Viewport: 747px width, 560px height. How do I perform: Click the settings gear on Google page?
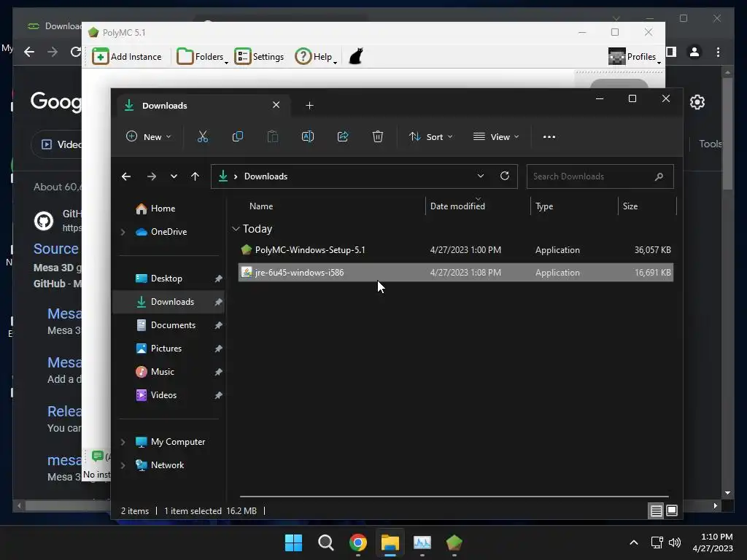(697, 102)
